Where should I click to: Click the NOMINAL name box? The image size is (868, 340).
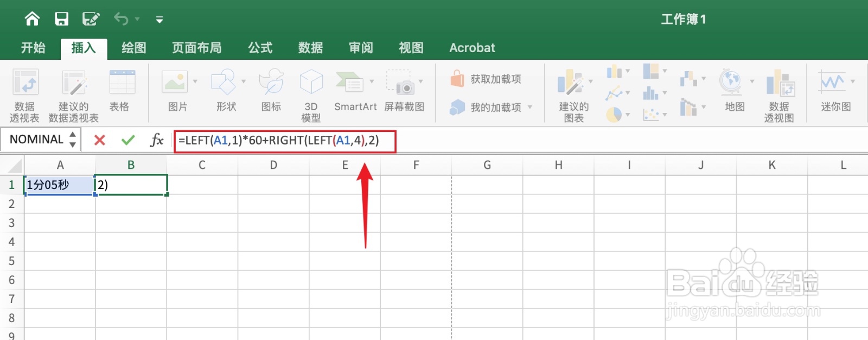pyautogui.click(x=36, y=140)
